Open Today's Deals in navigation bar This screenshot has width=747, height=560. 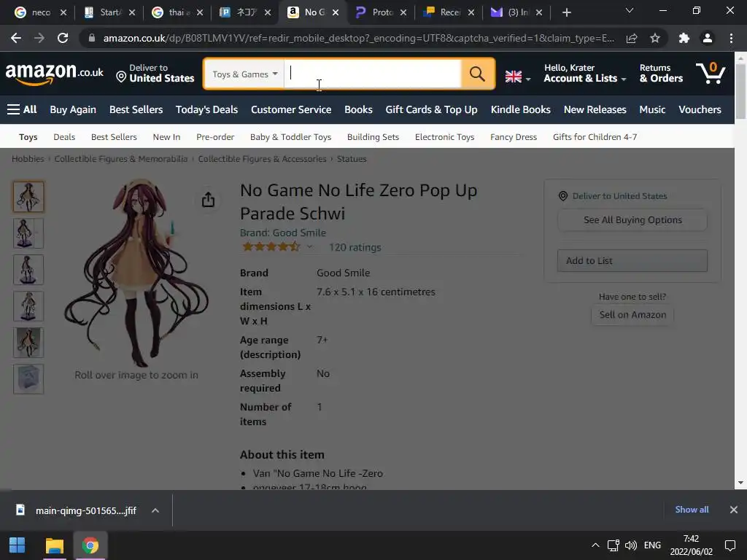206,109
